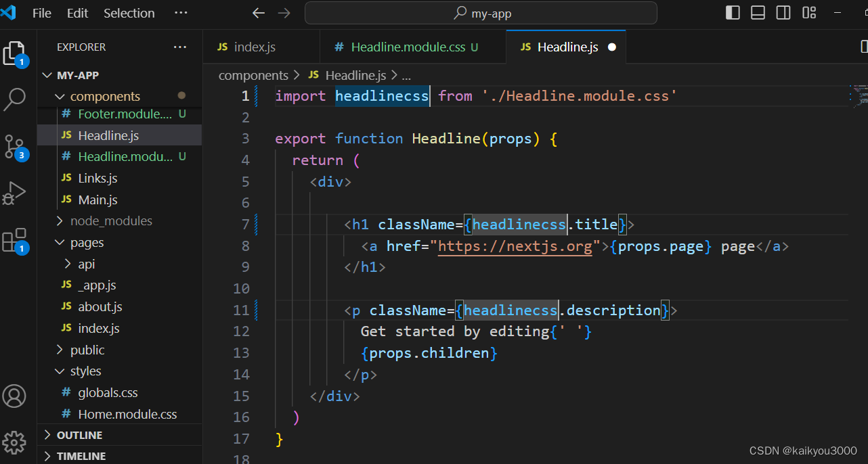Click .title in the h1 className

592,225
